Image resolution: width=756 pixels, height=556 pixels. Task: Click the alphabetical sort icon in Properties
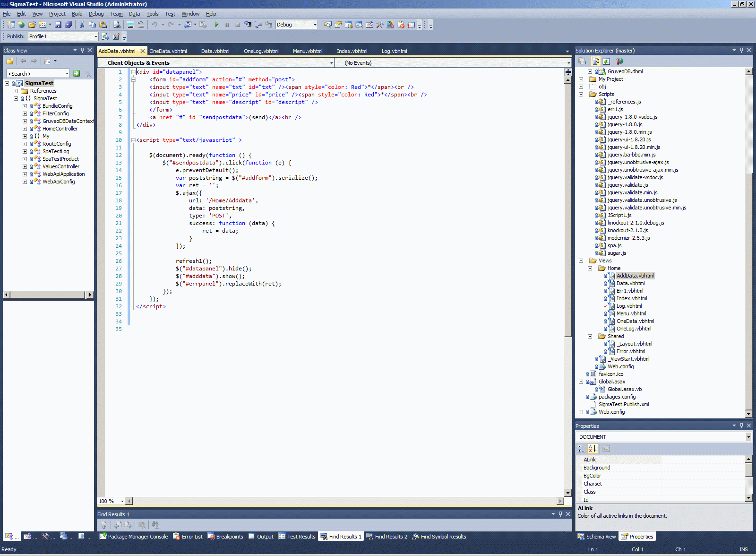(x=593, y=449)
